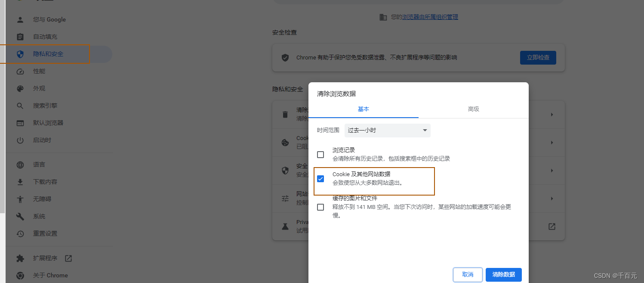The height and width of the screenshot is (283, 644).
Task: Check the 缓存的图片和文件 checkbox
Action: (x=320, y=207)
